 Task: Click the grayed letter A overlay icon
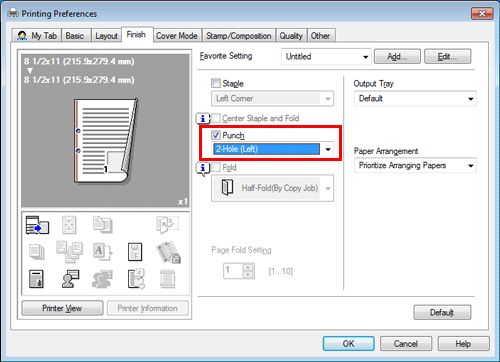[102, 252]
